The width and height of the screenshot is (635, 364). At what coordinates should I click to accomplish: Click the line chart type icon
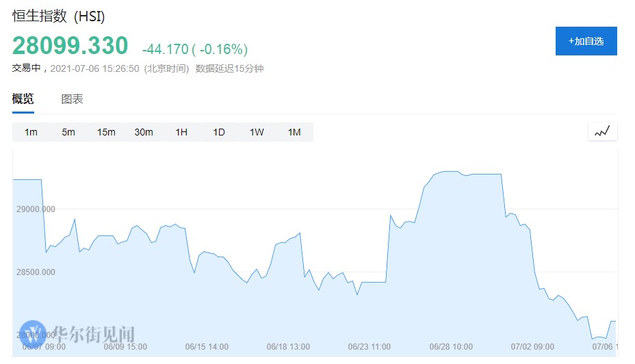(602, 132)
